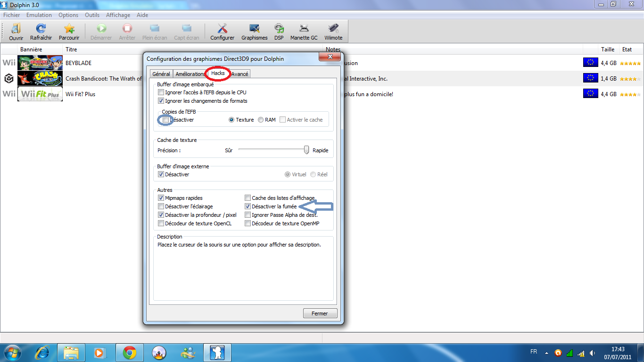Uncheck Mipmaps rapides
The width and height of the screenshot is (644, 362).
point(161,198)
